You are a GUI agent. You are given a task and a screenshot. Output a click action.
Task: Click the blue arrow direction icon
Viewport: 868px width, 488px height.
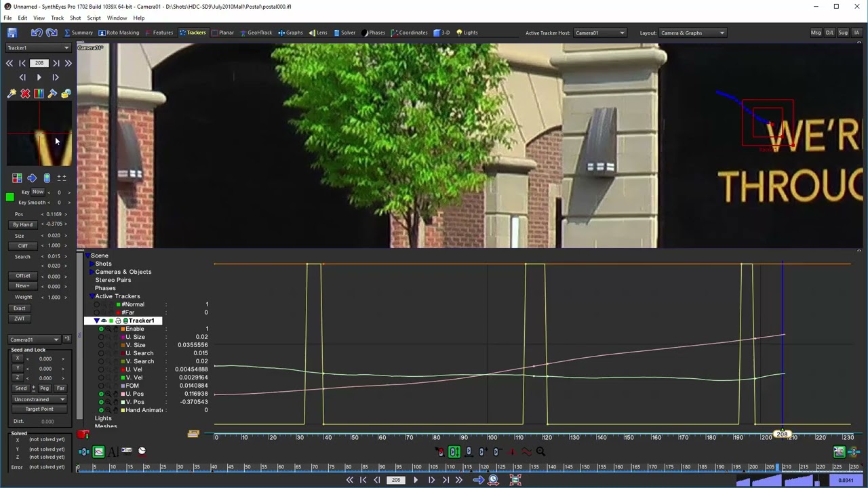point(32,178)
